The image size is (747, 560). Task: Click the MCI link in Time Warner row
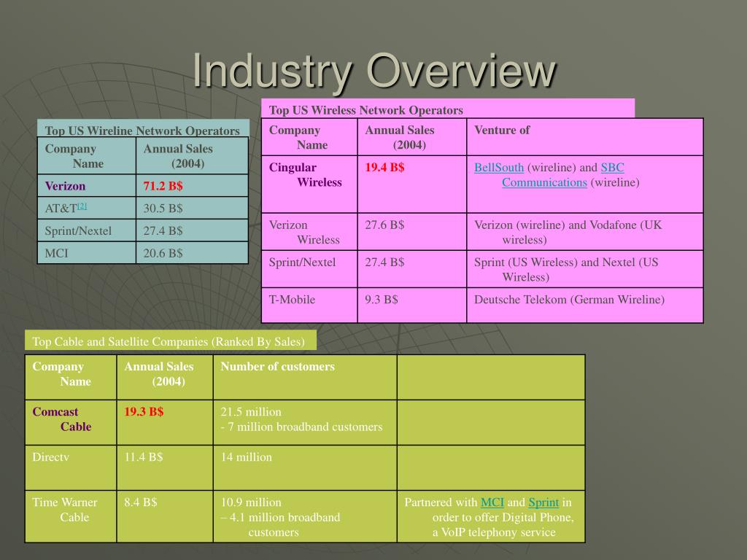pyautogui.click(x=492, y=502)
